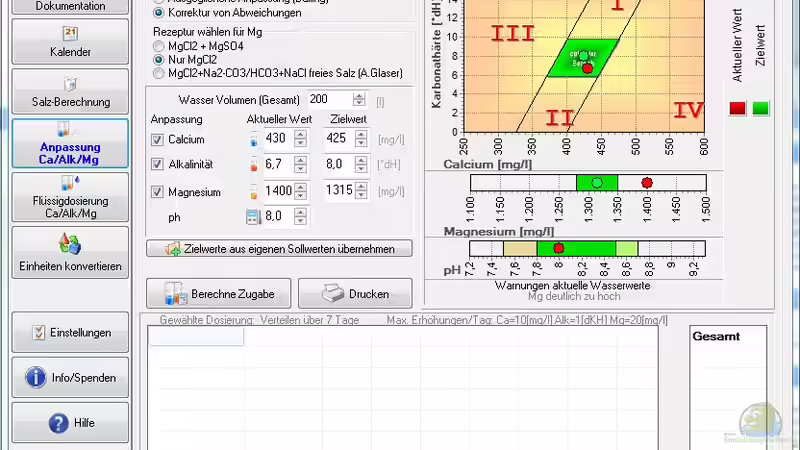This screenshot has height=450, width=800.
Task: Open Flüssigdosierung Ca/Alk/Mg sidebar item
Action: point(70,196)
